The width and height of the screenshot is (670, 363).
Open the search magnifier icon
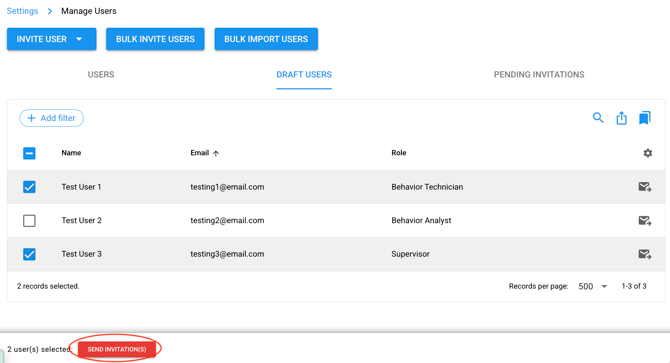coord(598,118)
